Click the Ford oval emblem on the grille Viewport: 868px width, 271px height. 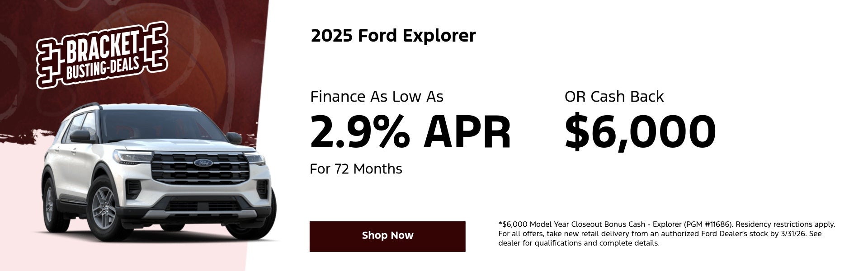click(200, 163)
